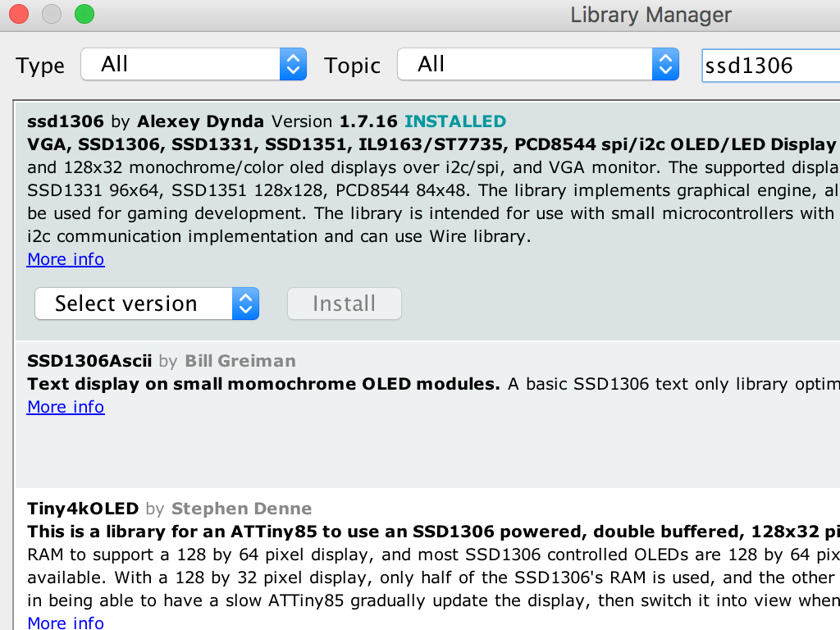
Task: Click the green zoom window button
Action: tap(84, 14)
